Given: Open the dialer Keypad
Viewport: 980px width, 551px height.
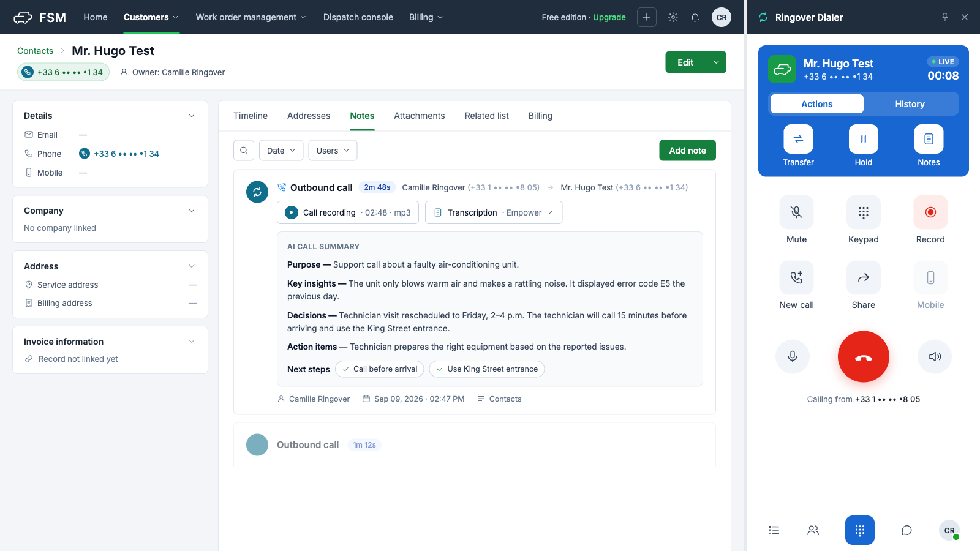Looking at the screenshot, I should click(x=864, y=212).
